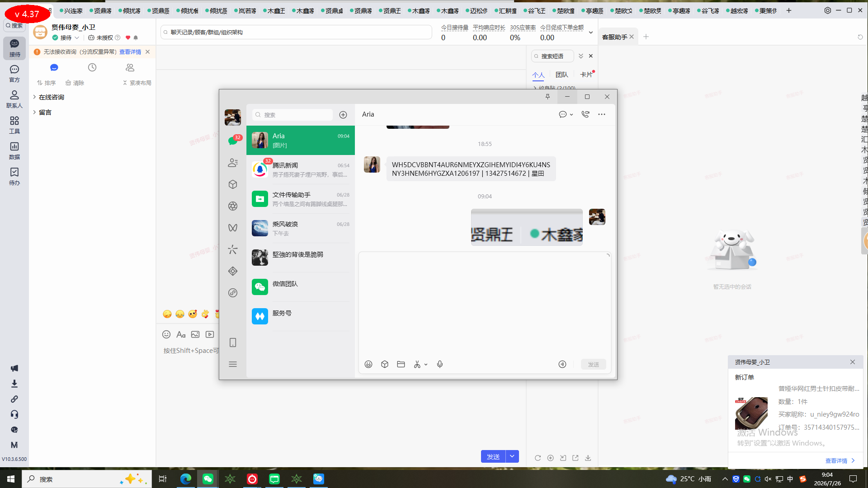The image size is (868, 488).
Task: Click the refresh icon next to bottom 发送
Action: pyautogui.click(x=538, y=458)
